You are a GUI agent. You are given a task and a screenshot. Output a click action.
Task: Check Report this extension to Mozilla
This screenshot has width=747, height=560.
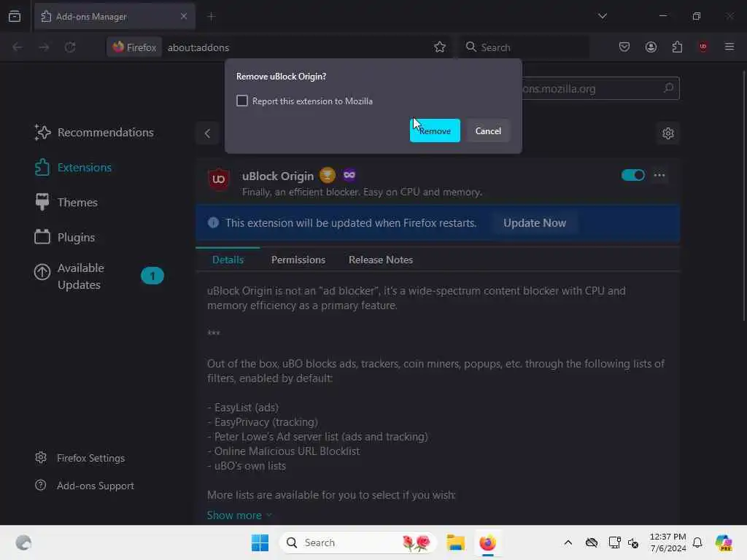(242, 101)
